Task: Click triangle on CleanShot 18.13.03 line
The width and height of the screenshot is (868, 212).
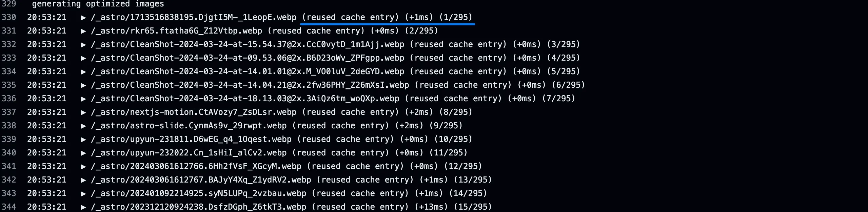Action: [x=83, y=99]
